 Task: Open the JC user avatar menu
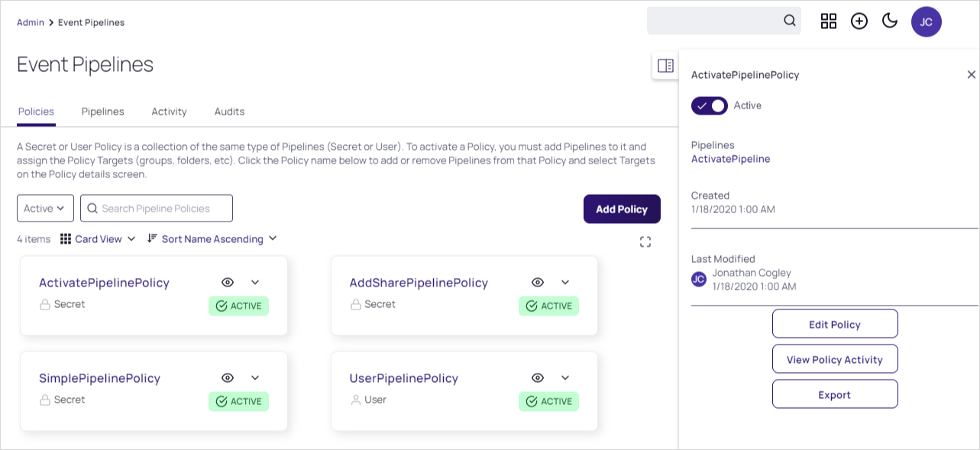pyautogui.click(x=926, y=21)
